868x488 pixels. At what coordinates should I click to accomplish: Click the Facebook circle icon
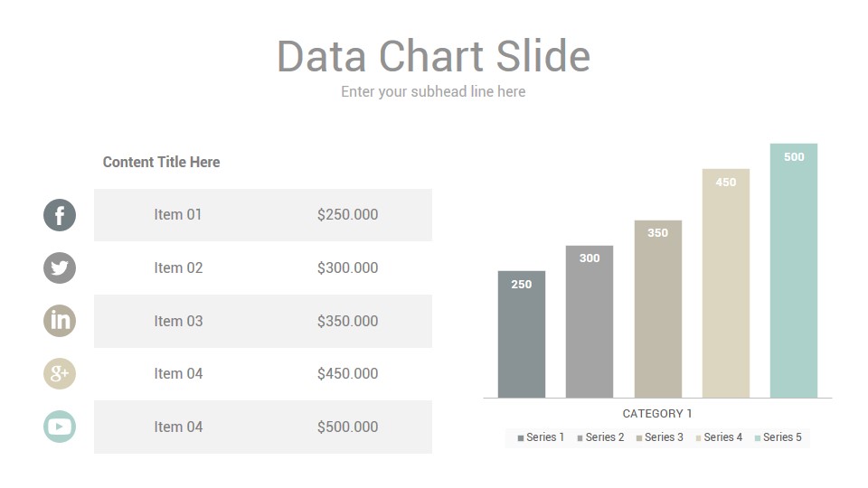(x=60, y=215)
